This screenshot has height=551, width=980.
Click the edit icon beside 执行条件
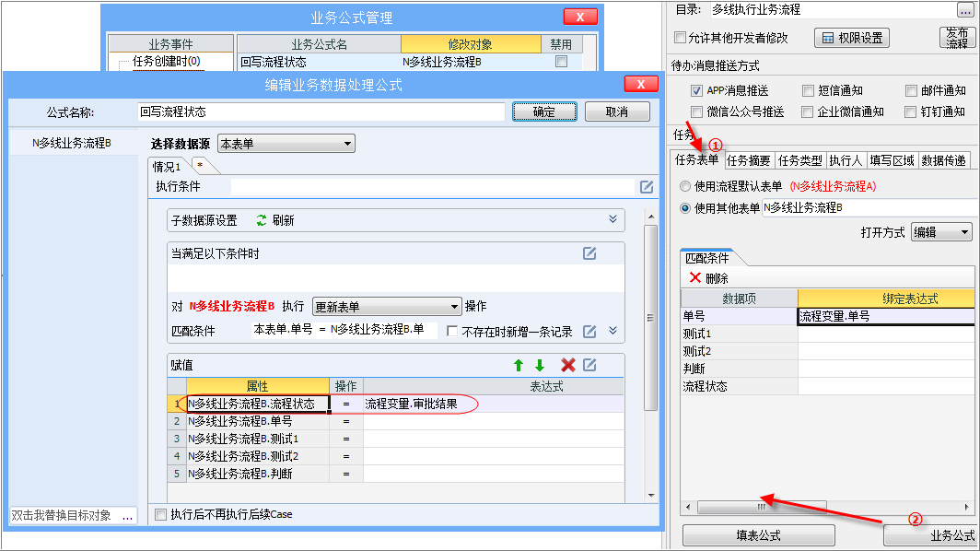pyautogui.click(x=647, y=186)
